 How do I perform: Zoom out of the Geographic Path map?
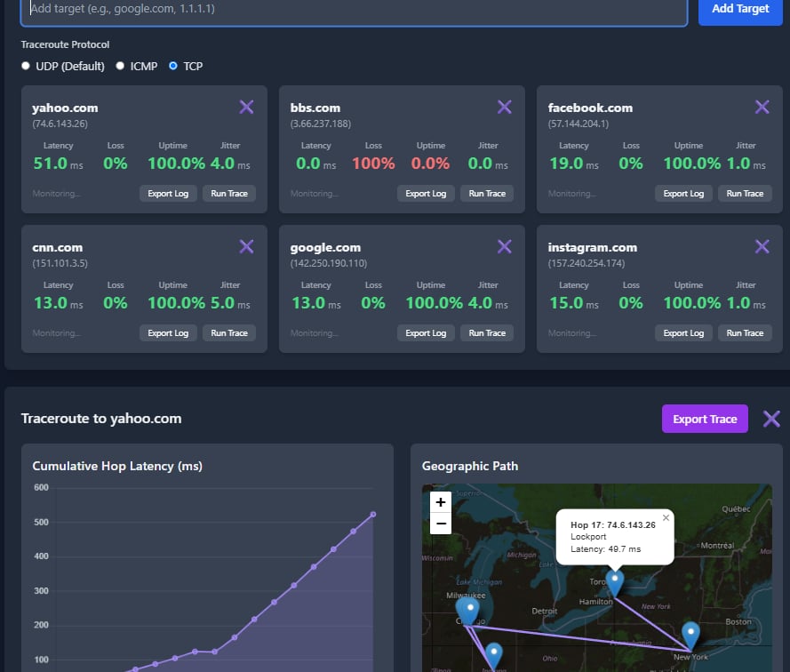pos(440,523)
